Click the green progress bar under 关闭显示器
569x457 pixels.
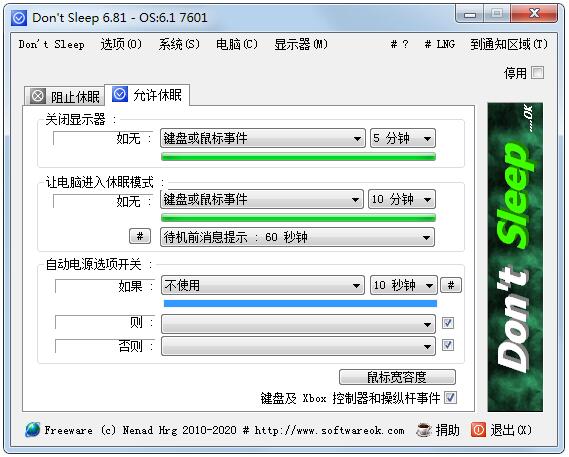coord(298,157)
